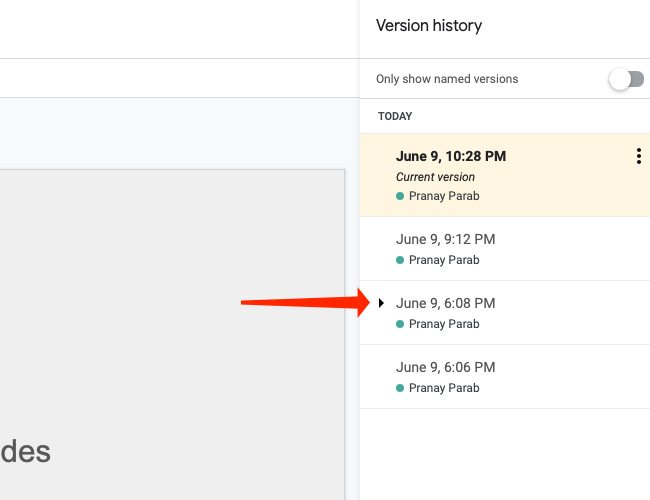Click the green editor dot under 6:08 PM
650x500 pixels.
click(x=400, y=324)
